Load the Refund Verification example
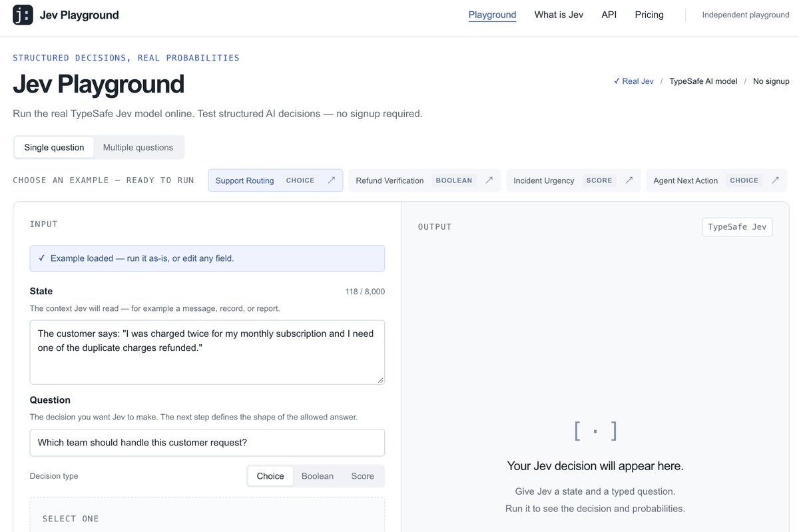 coord(425,180)
